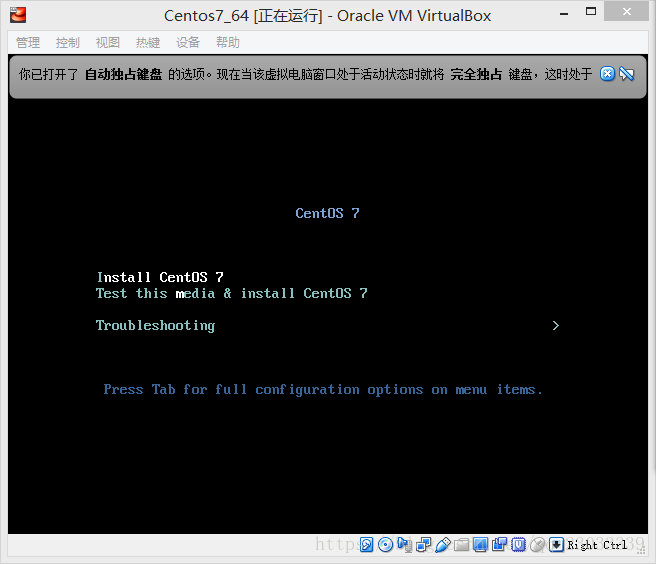Screen dimensions: 656x564
Task: Click the video capture status icon
Action: (499, 544)
